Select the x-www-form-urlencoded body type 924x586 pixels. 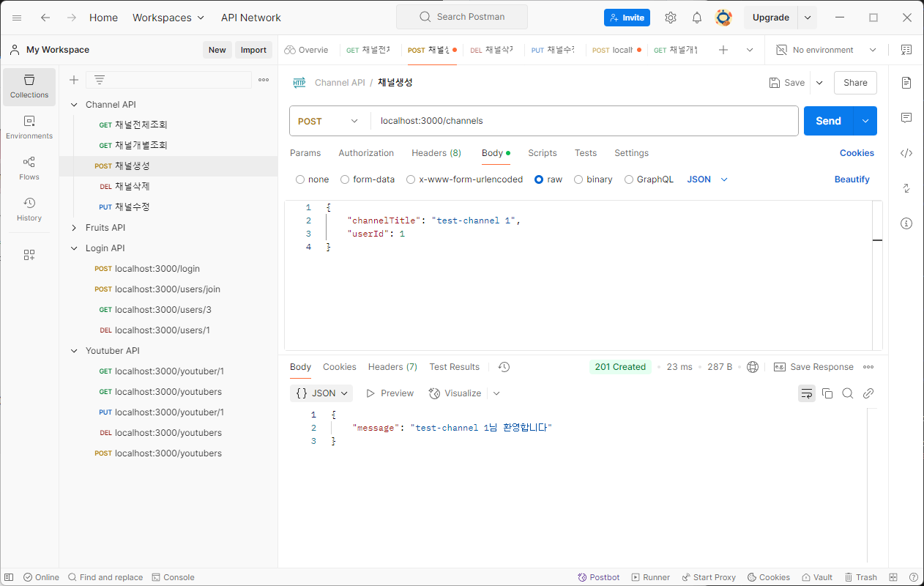click(411, 179)
